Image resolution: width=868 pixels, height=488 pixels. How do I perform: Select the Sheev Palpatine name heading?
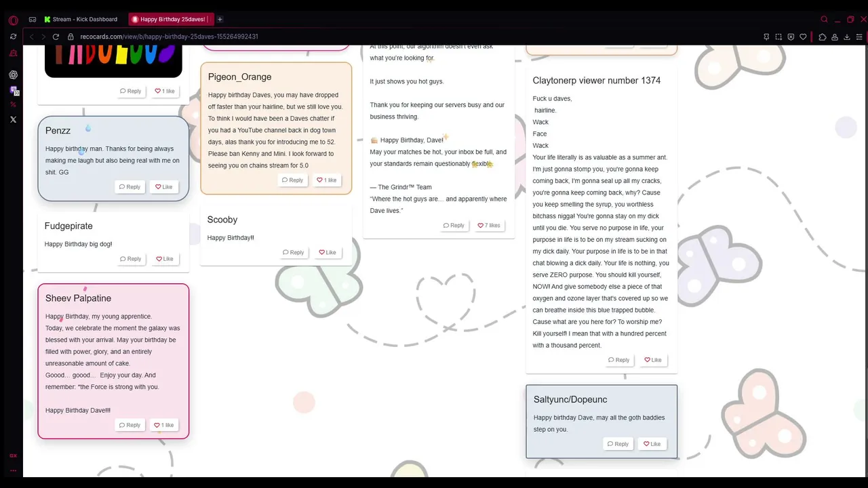point(78,298)
